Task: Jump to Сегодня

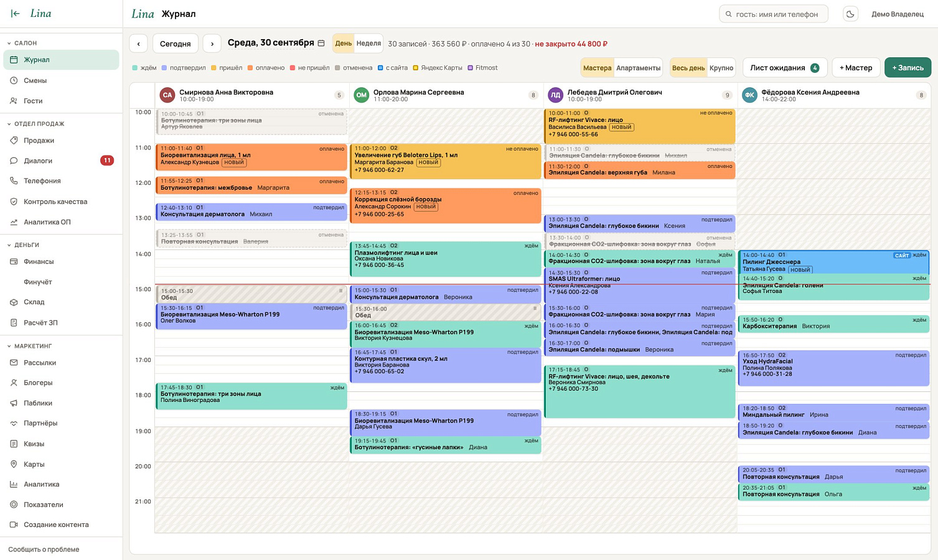Action: (176, 44)
